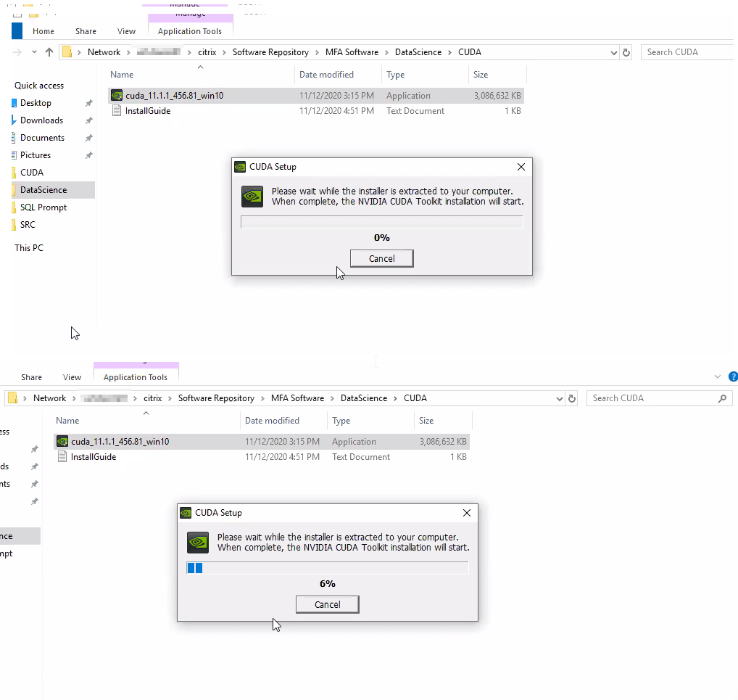Click the title bar icon of the 0% CUDA Setup dialog

[240, 167]
